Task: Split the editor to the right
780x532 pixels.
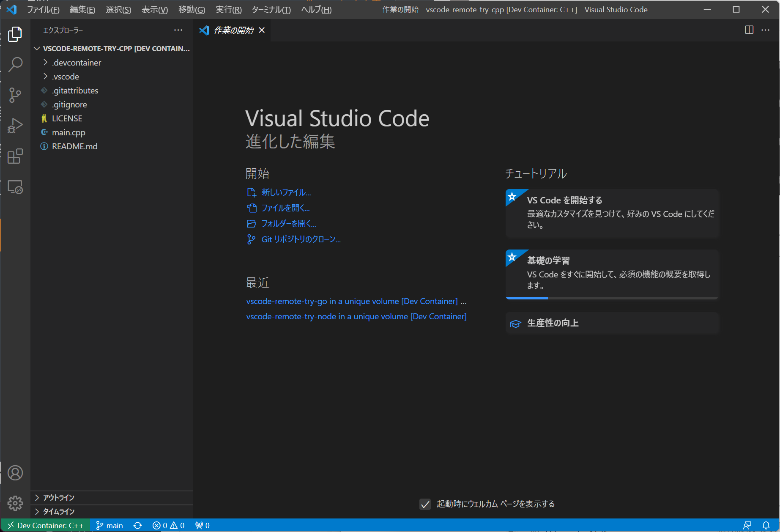Action: (x=749, y=30)
